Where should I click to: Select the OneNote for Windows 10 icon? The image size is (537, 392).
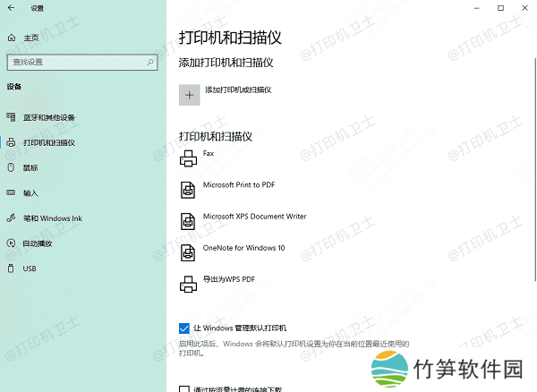[188, 252]
